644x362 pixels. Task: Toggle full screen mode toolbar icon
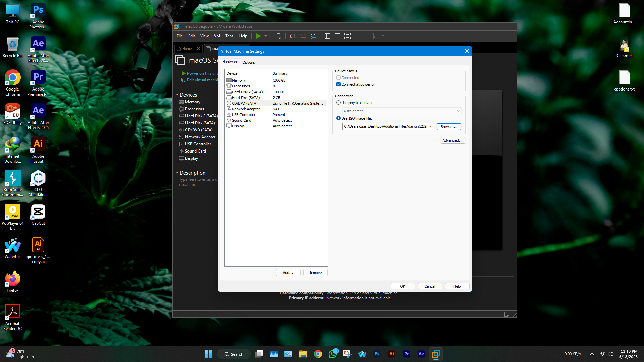pos(347,36)
